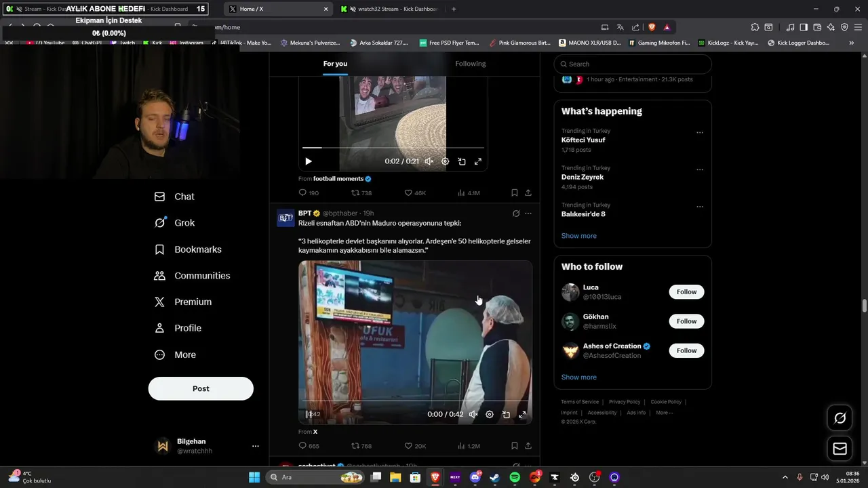
Task: Share the football moments post
Action: (528, 192)
